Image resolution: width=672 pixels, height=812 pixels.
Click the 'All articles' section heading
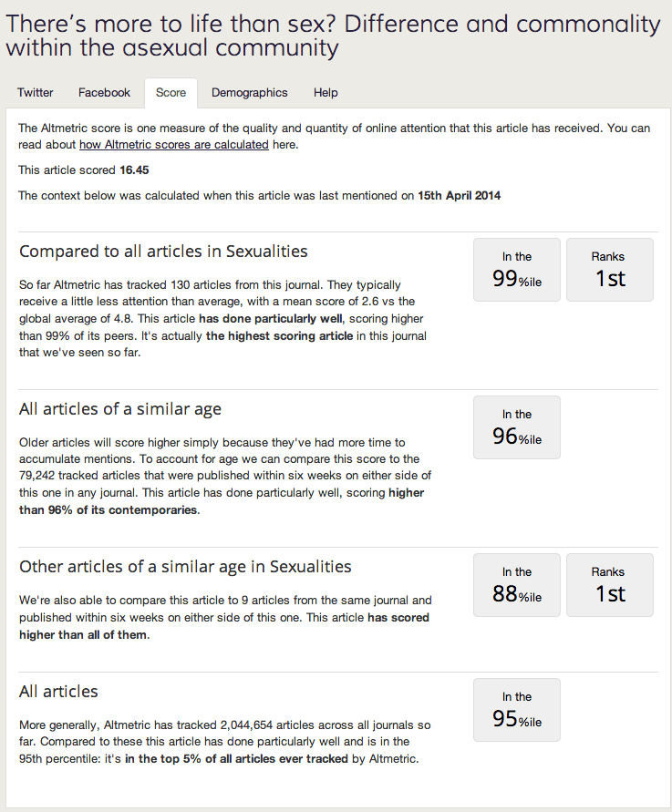pos(57,691)
